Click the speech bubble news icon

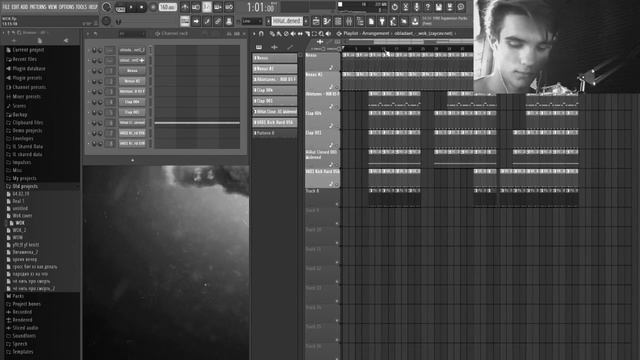[x=461, y=7]
